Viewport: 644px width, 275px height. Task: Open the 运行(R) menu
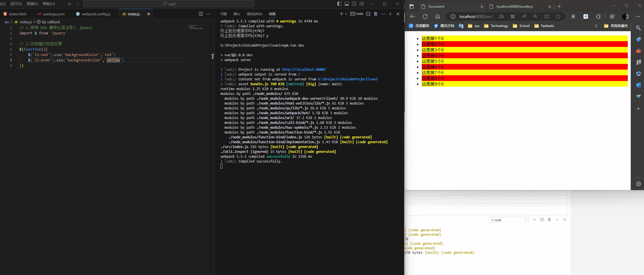point(16,4)
